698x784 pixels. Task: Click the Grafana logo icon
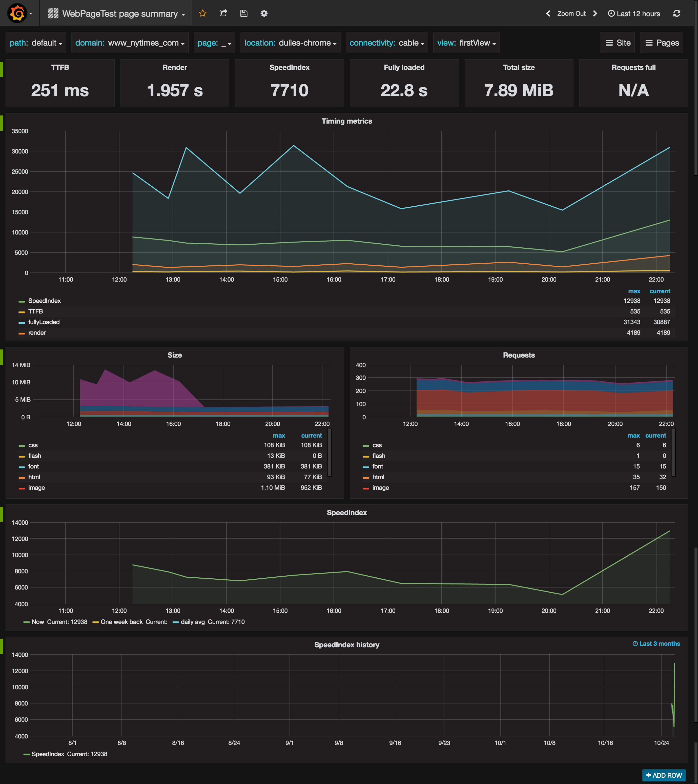click(x=17, y=13)
